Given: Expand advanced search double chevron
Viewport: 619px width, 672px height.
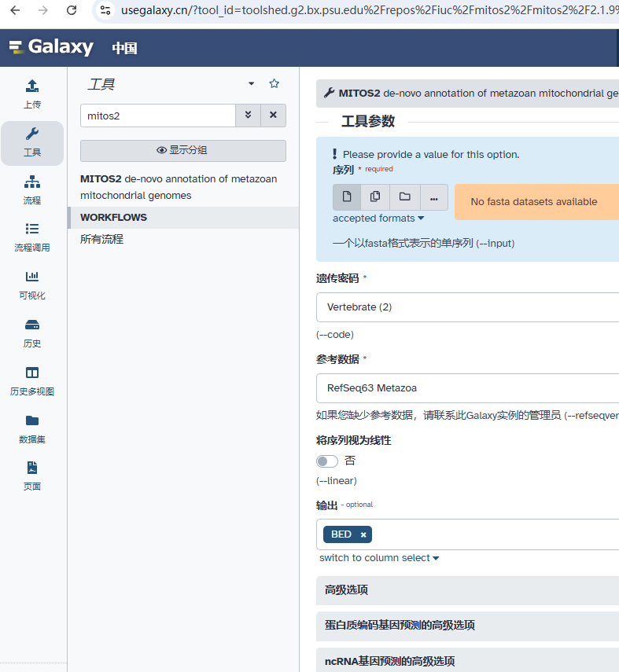Looking at the screenshot, I should point(248,116).
